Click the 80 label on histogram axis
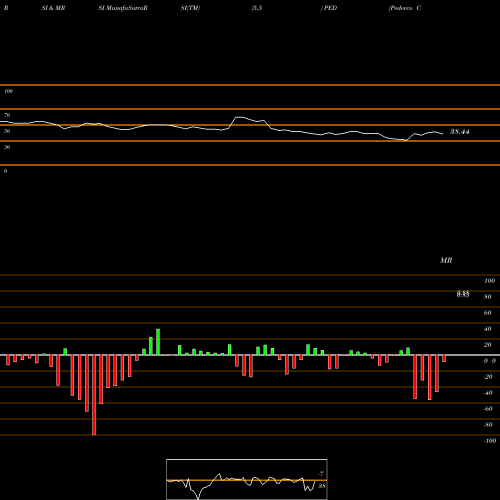This screenshot has width=500, height=500. [488, 297]
